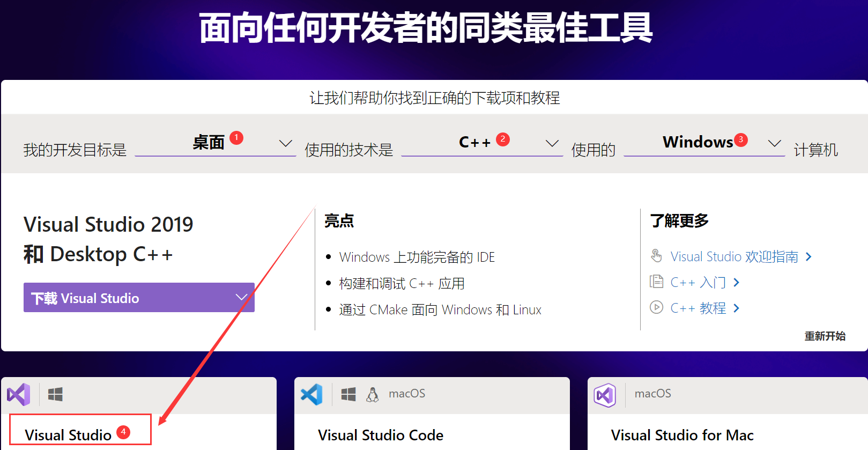The width and height of the screenshot is (868, 450).
Task: Open the Visual Studio 欢迎指南 link
Action: point(734,257)
